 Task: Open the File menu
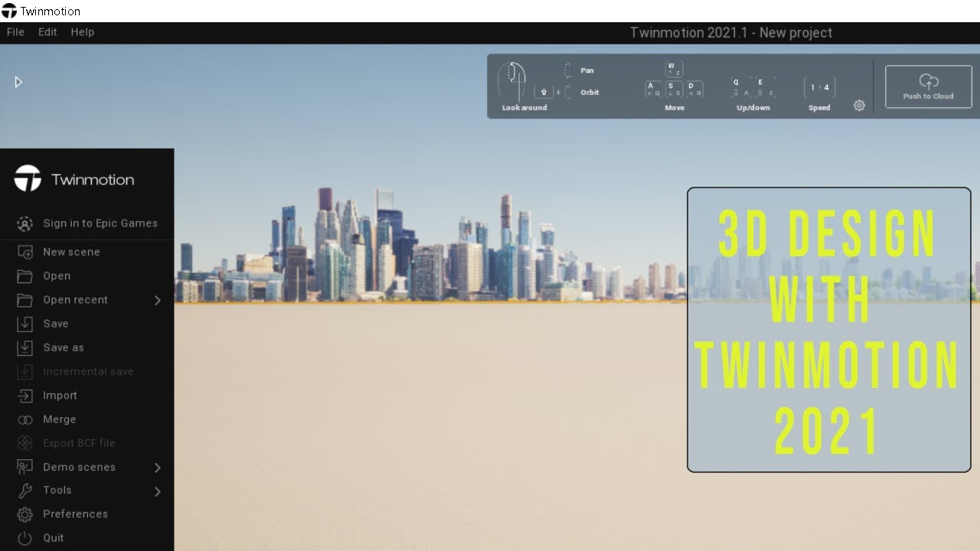pyautogui.click(x=15, y=32)
